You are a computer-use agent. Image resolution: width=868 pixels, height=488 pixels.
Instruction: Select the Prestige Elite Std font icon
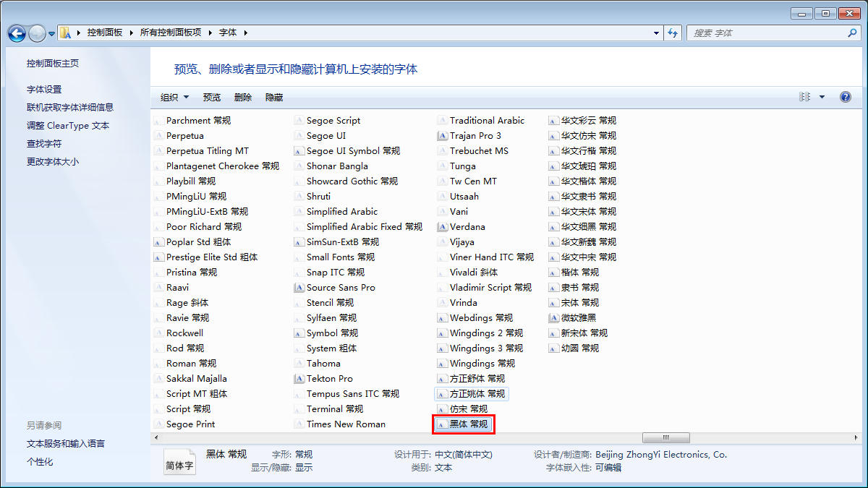[x=159, y=257]
